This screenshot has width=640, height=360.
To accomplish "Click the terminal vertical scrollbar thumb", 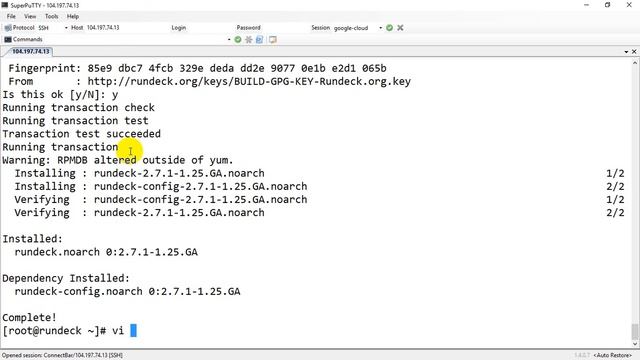I will (x=635, y=331).
